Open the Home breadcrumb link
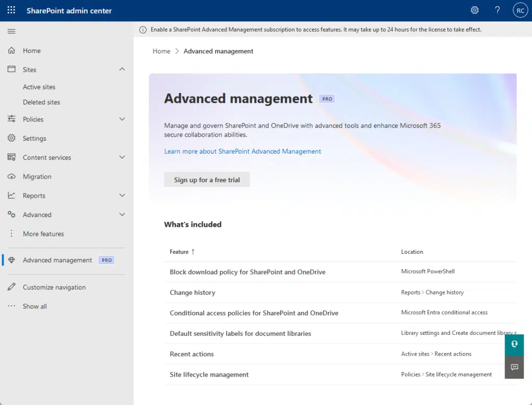532x405 pixels. tap(161, 51)
